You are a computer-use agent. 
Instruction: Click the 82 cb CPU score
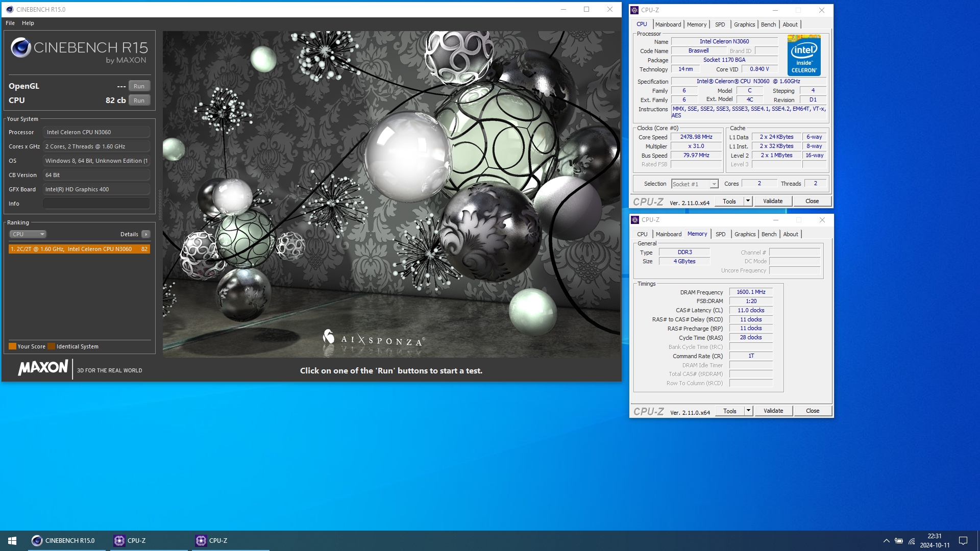tap(115, 101)
